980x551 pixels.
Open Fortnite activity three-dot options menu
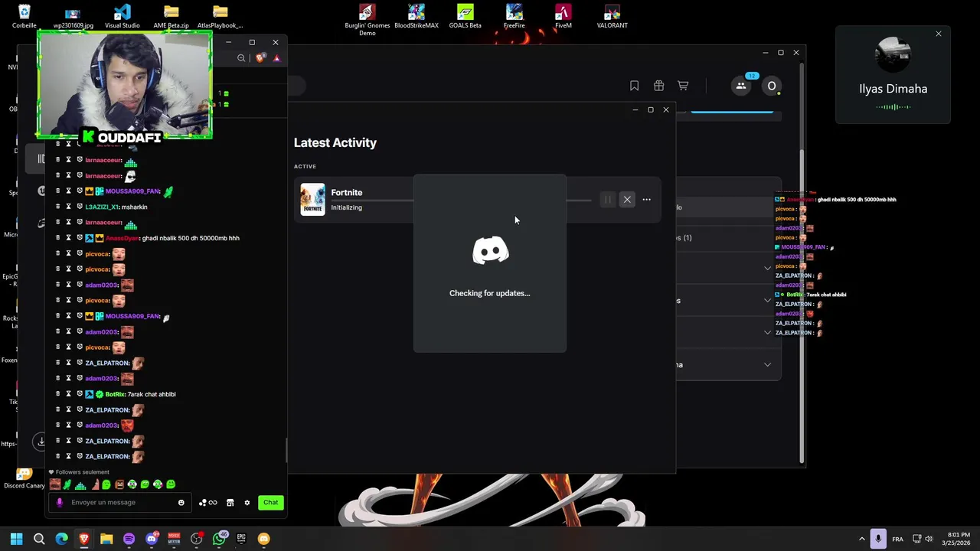(646, 200)
